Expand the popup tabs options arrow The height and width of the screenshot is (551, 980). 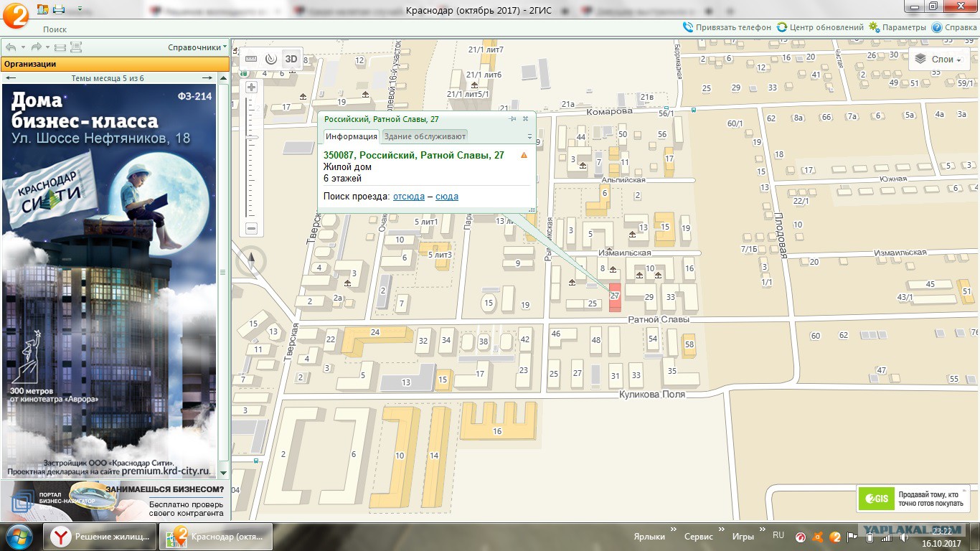pyautogui.click(x=529, y=136)
